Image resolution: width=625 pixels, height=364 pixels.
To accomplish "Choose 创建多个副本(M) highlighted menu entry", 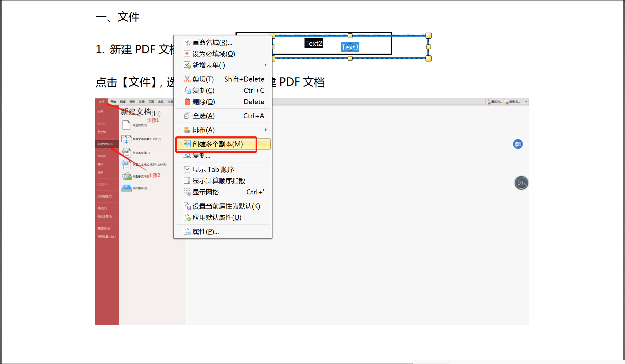I will [x=223, y=144].
